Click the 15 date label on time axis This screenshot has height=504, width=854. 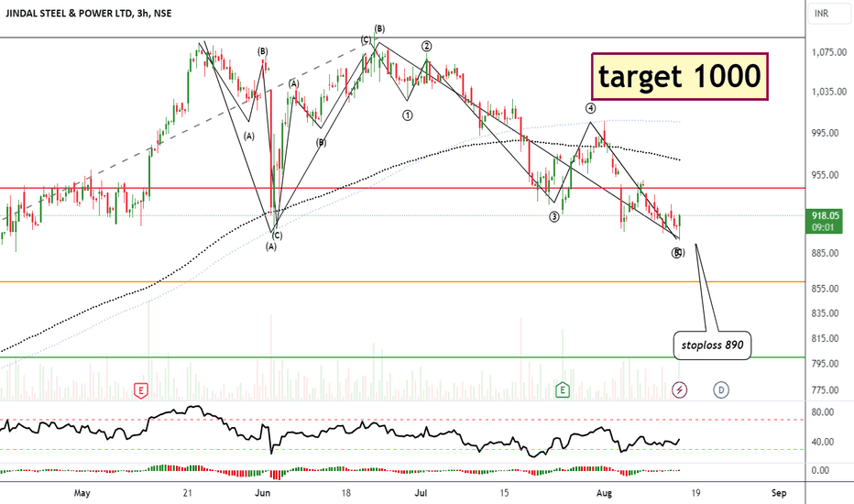point(504,493)
